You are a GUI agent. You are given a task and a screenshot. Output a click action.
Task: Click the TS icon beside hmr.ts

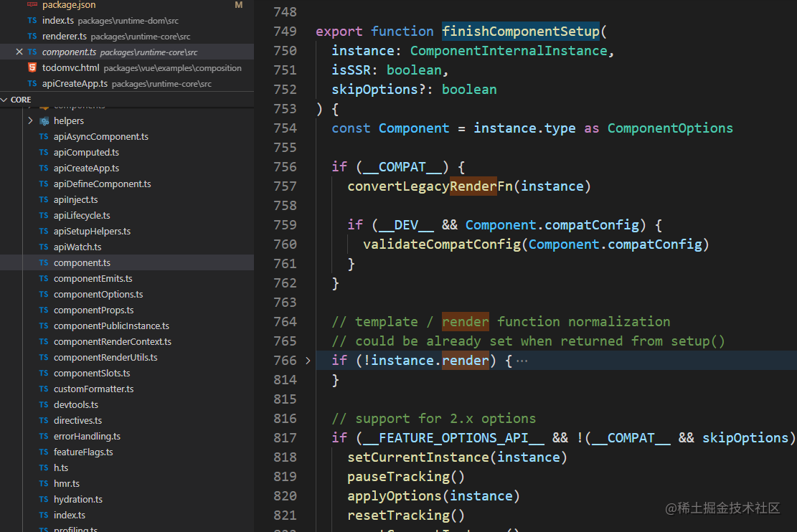point(44,483)
